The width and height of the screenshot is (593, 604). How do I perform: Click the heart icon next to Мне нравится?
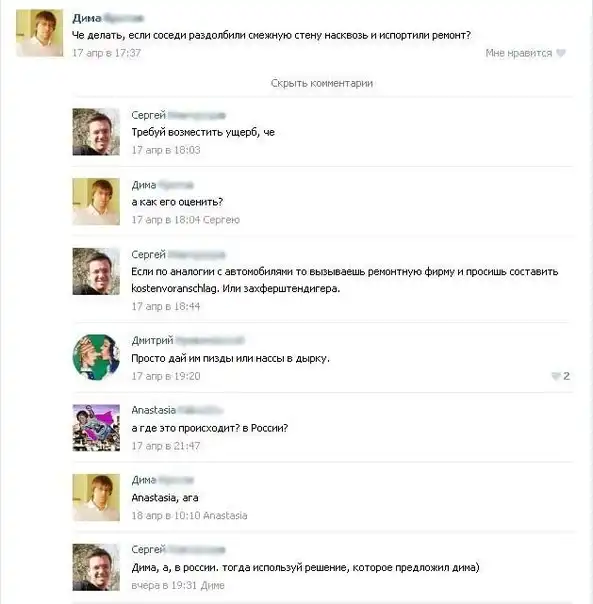pyautogui.click(x=561, y=53)
